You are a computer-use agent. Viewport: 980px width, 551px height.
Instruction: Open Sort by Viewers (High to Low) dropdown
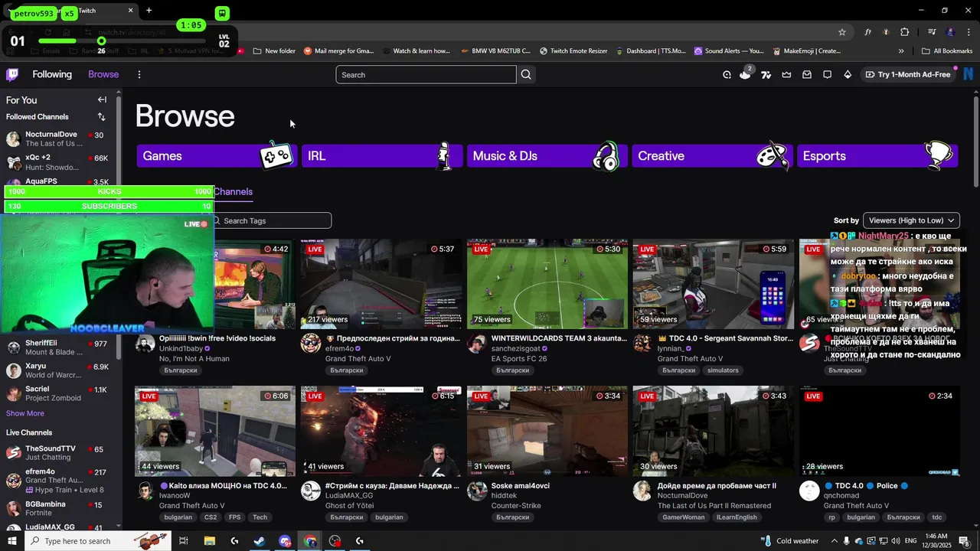pos(911,220)
